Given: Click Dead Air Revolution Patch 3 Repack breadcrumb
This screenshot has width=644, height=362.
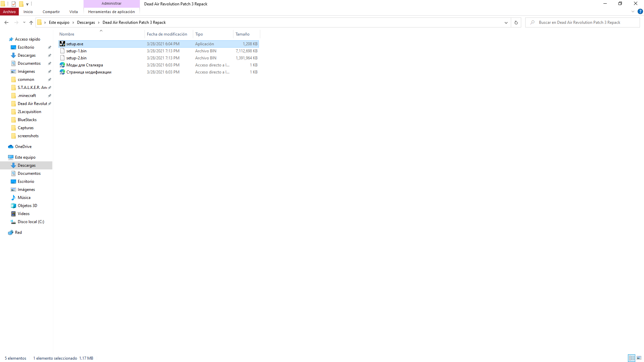Looking at the screenshot, I should (134, 22).
